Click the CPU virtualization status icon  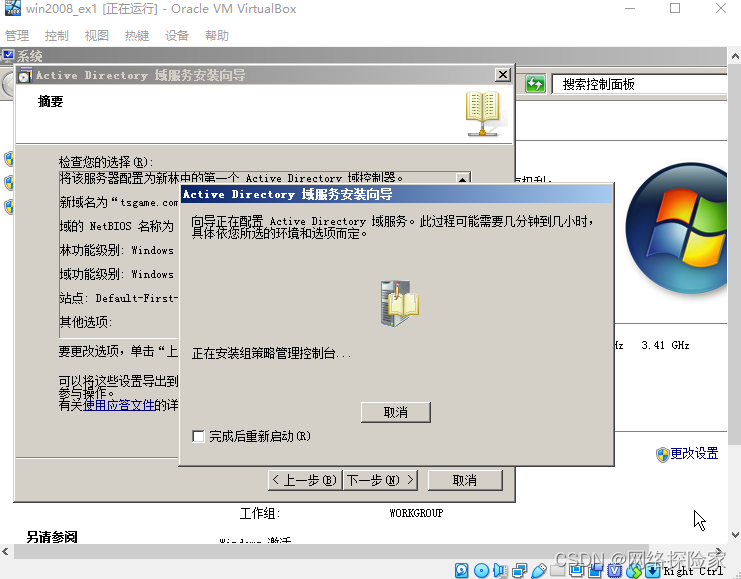614,570
